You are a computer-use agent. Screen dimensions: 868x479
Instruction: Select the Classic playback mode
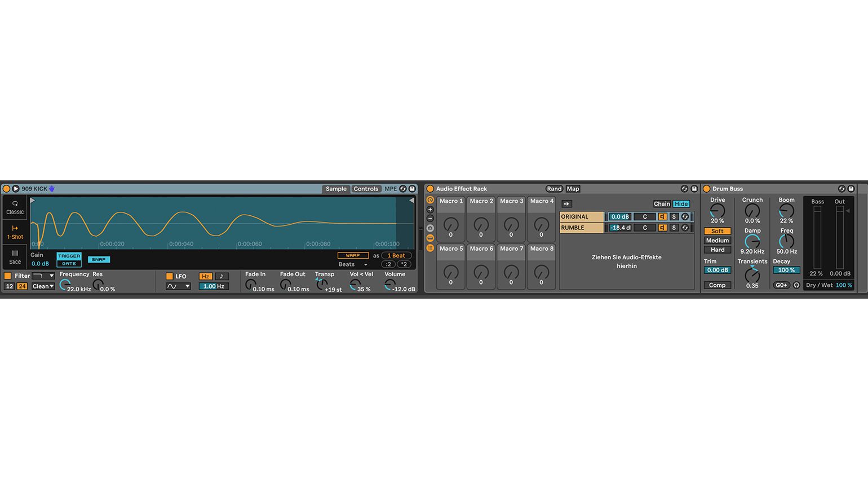(15, 208)
